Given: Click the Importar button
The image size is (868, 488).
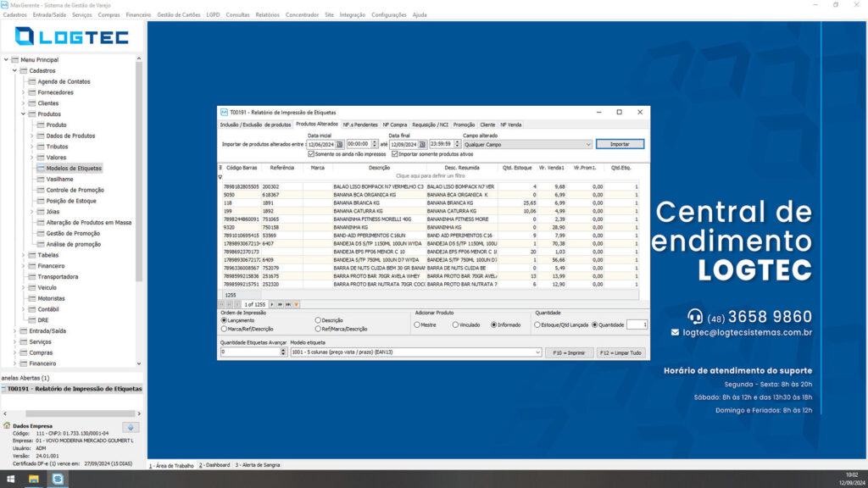Looking at the screenshot, I should click(x=620, y=144).
